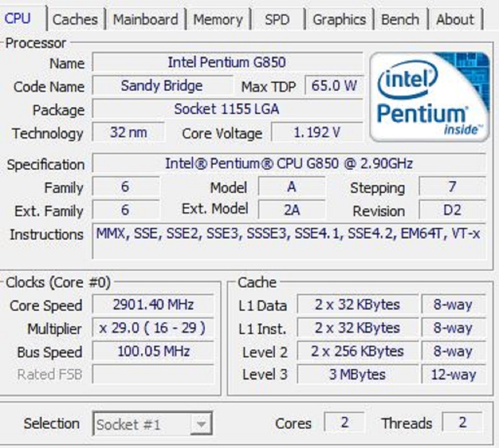This screenshot has height=448, width=499.
Task: Click the L1 Data 8-way associativity value
Action: [x=453, y=304]
